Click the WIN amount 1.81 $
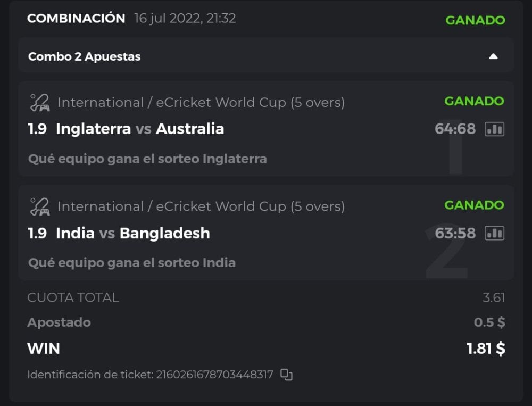The image size is (532, 406). click(486, 349)
